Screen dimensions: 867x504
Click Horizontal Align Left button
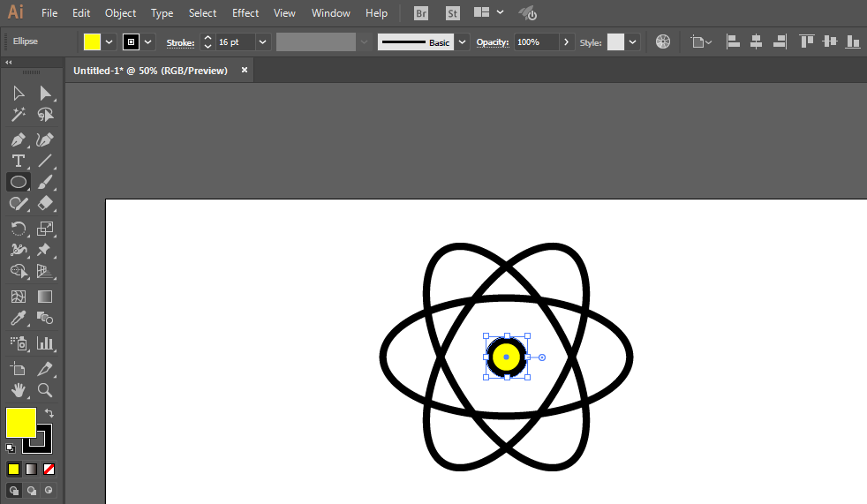[733, 41]
